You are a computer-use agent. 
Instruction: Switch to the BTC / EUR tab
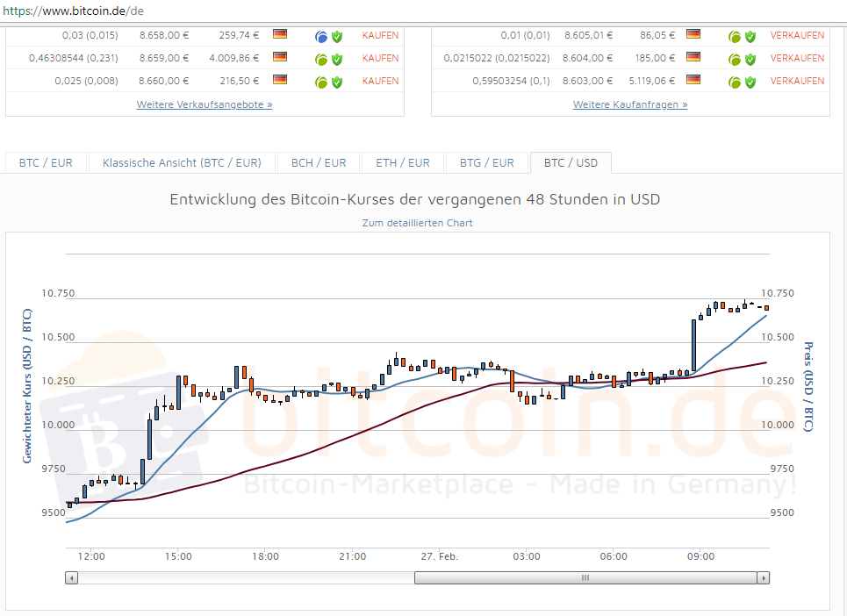(45, 162)
